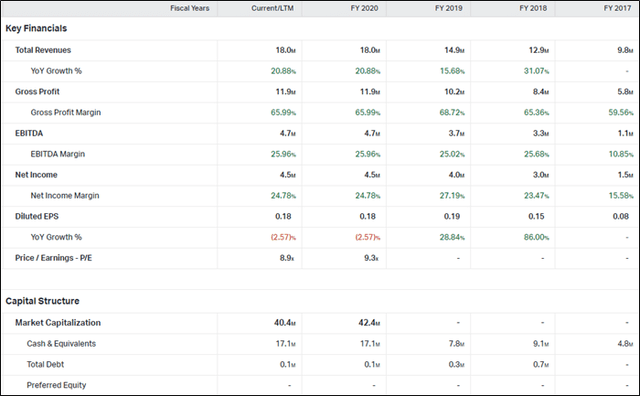The image size is (640, 396).
Task: Select FY 2017 Net Income value 1.5M
Action: click(x=625, y=175)
